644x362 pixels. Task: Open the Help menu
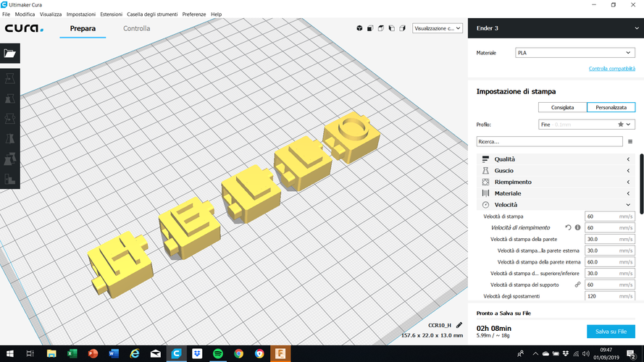point(216,14)
